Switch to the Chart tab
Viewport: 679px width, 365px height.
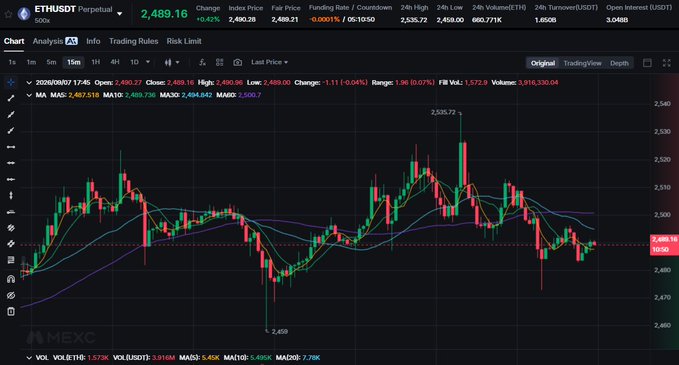coord(14,41)
